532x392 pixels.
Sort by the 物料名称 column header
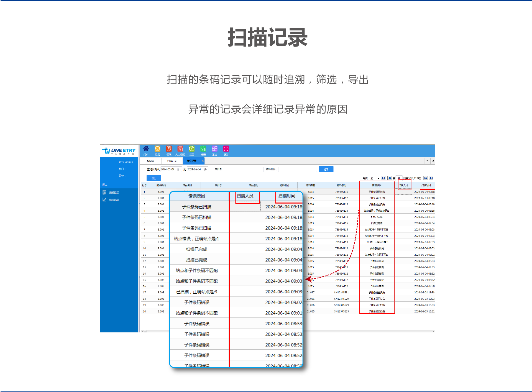pos(311,185)
